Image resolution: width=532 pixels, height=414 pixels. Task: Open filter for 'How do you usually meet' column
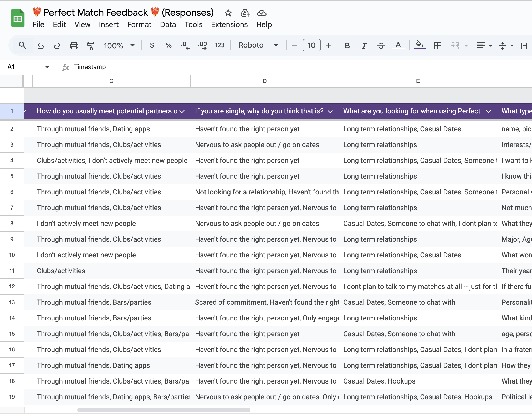pyautogui.click(x=182, y=111)
